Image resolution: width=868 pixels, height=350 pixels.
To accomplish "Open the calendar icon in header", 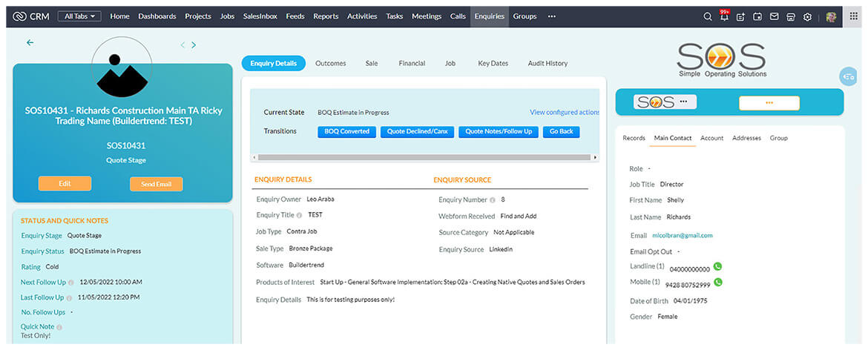I will [x=757, y=16].
